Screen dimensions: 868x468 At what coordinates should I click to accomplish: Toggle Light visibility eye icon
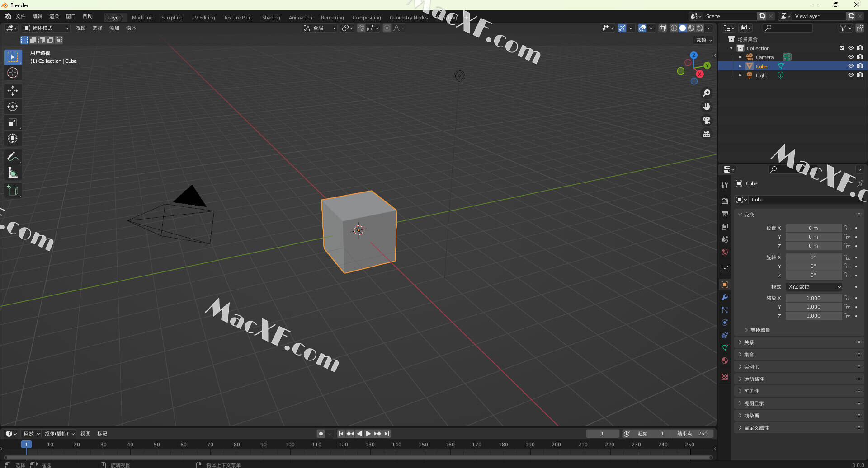[x=851, y=75]
